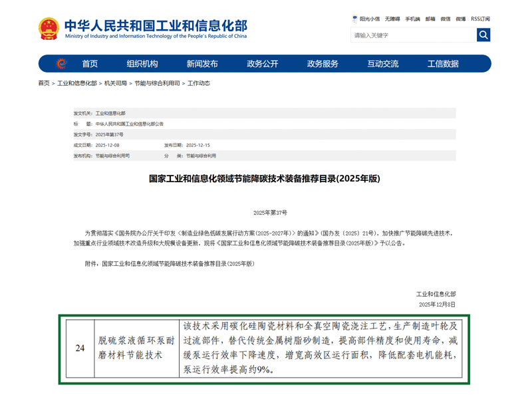Select 组织机构 in the navigation bar
Viewport: 532px width, 399px height.
click(x=142, y=64)
